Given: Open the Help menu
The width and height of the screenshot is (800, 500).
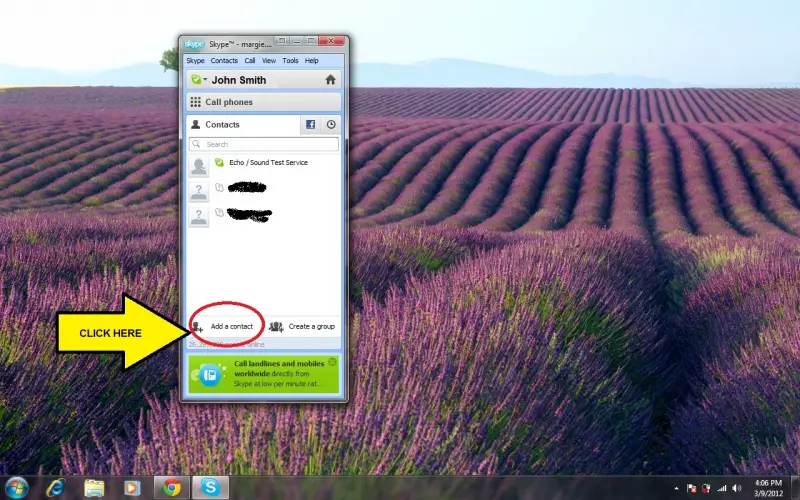Looking at the screenshot, I should (311, 61).
